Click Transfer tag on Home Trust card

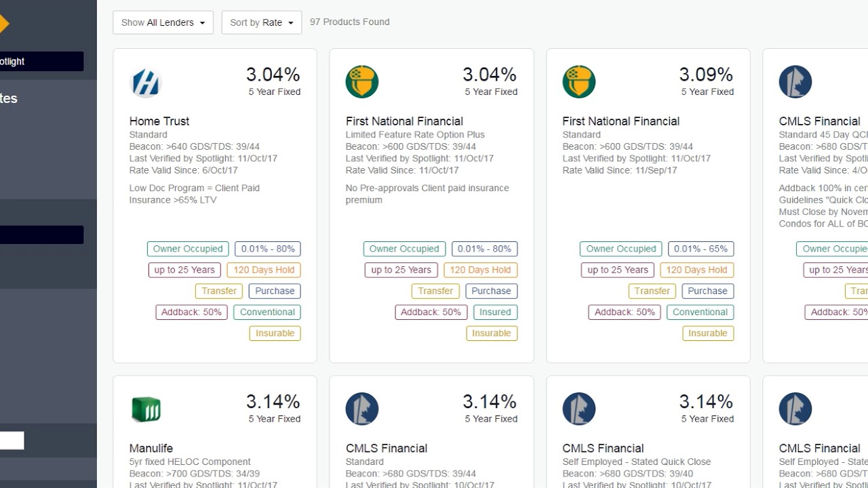219,291
